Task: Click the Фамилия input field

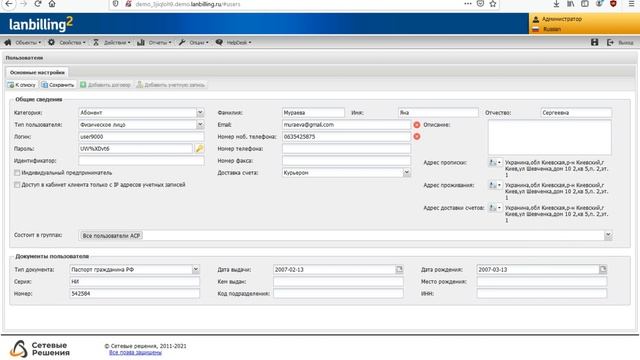Action: pyautogui.click(x=313, y=113)
